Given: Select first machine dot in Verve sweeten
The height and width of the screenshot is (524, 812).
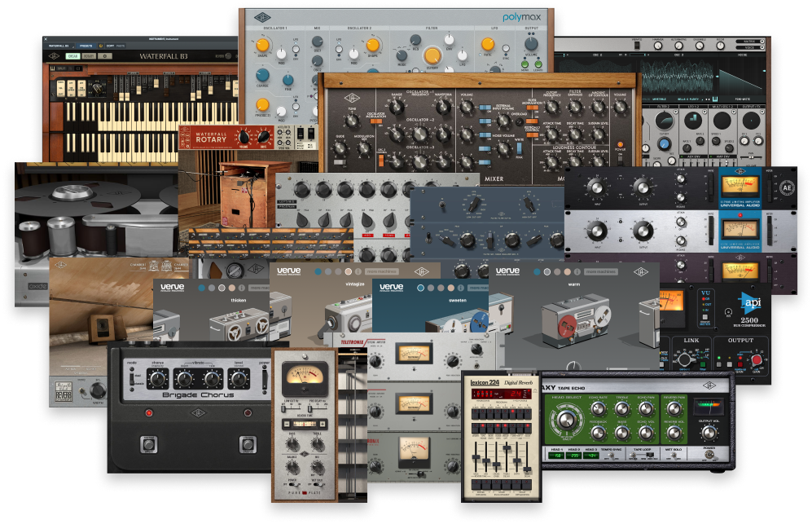Looking at the screenshot, I should pos(420,288).
